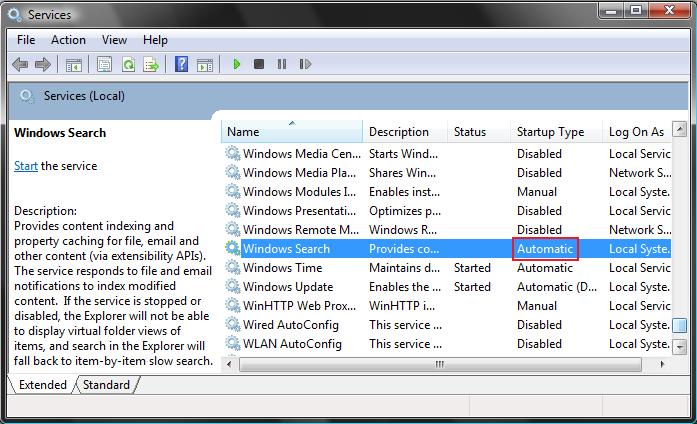The image size is (697, 424).
Task: Sort by the Log On As column header
Action: 637,132
